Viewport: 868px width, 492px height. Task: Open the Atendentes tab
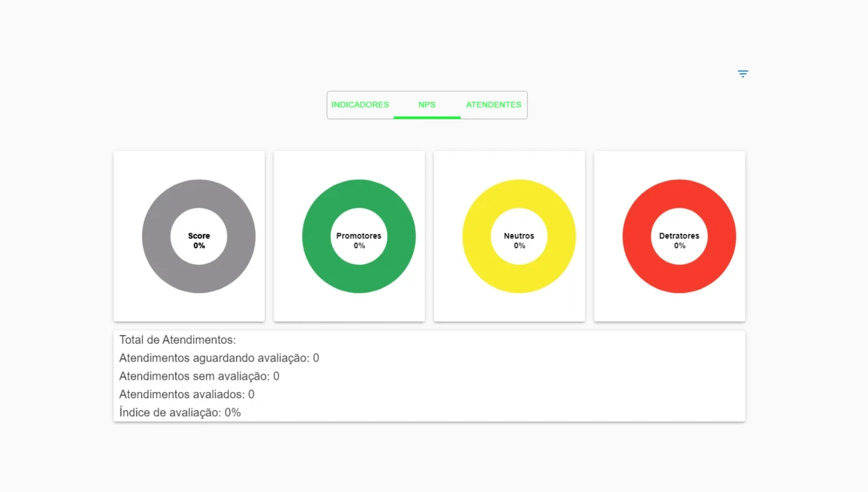point(494,105)
